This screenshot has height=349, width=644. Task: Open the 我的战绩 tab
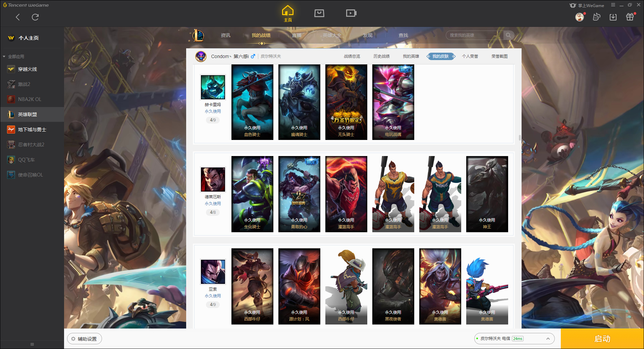coord(261,35)
